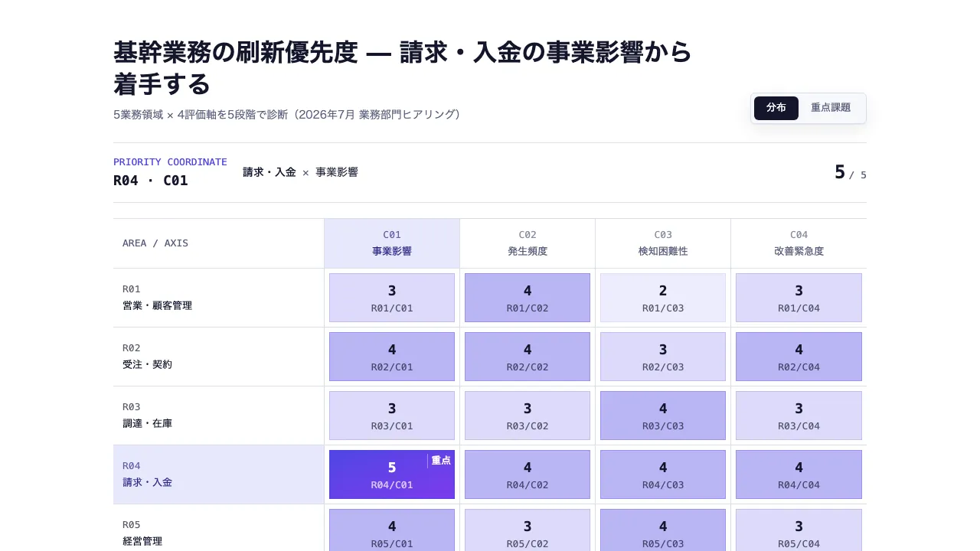Select heatmap cell R05/C01

click(x=392, y=530)
